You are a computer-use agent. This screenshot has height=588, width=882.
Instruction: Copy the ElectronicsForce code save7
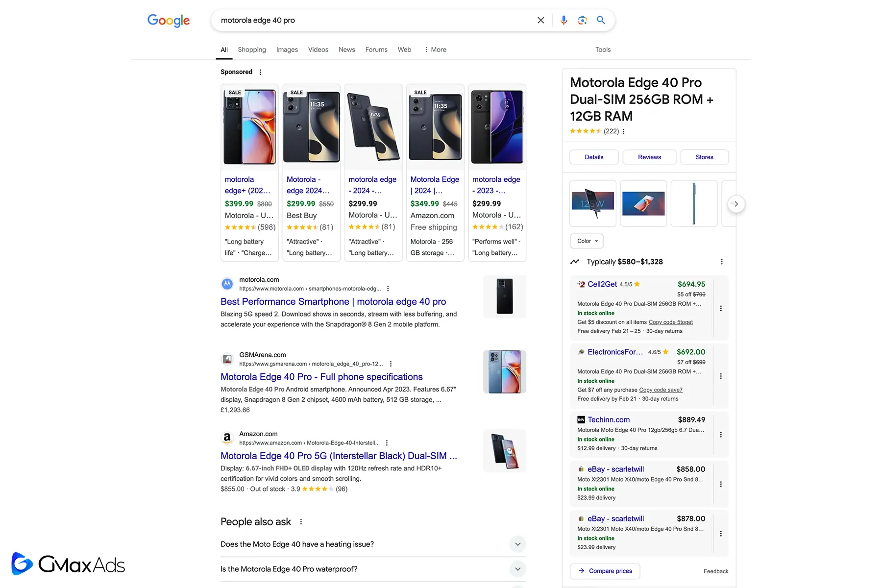(x=661, y=390)
